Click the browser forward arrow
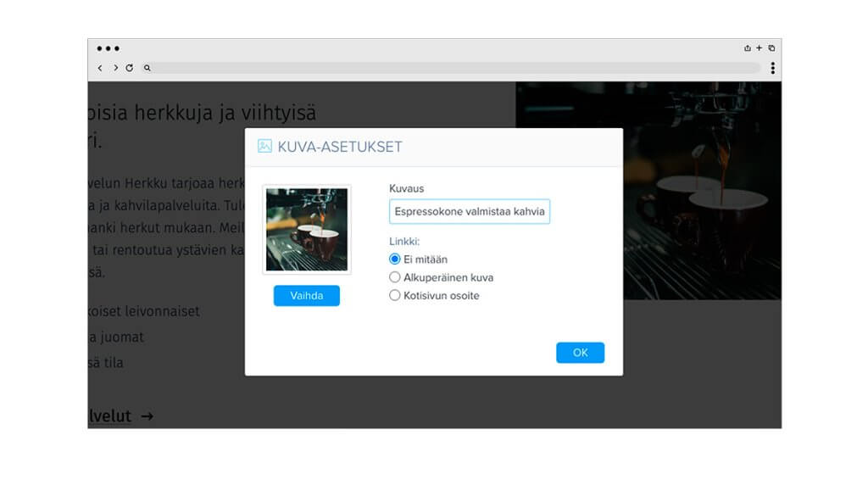This screenshot has width=868, height=491. click(x=115, y=68)
